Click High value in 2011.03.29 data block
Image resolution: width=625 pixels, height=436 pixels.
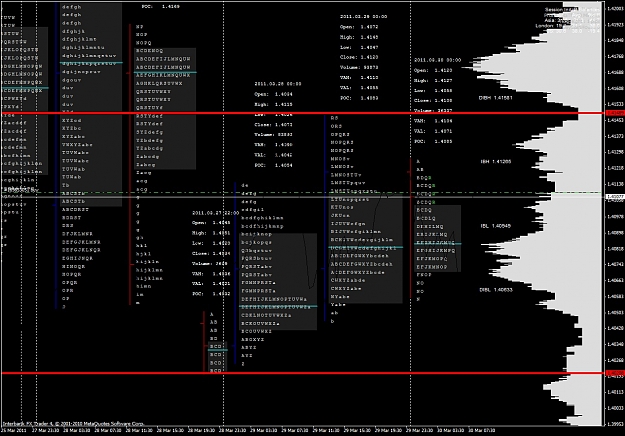coord(369,37)
